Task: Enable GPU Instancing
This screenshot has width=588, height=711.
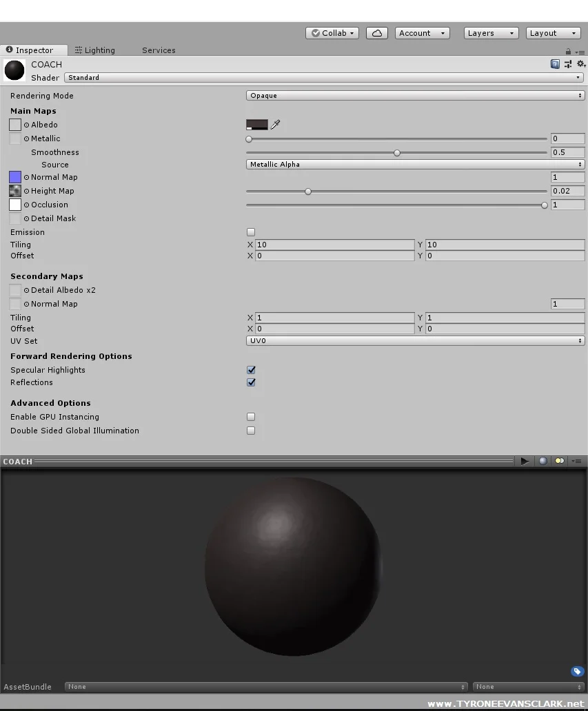Action: click(x=250, y=417)
